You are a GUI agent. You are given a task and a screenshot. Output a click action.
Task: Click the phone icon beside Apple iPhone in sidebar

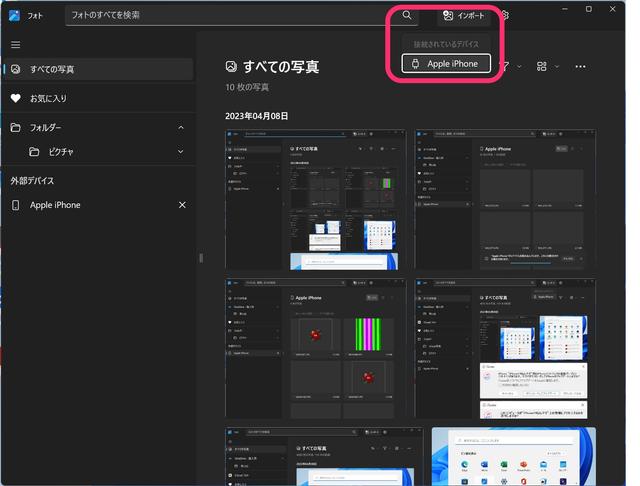pyautogui.click(x=15, y=205)
